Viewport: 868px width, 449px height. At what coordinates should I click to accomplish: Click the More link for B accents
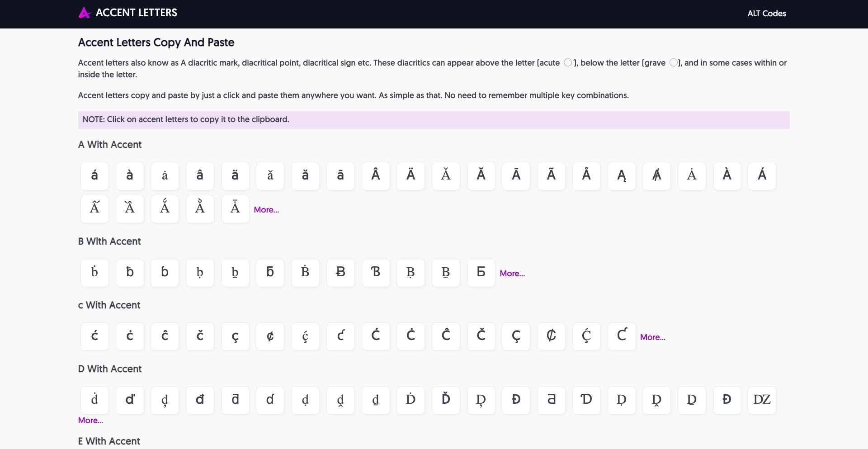pos(512,273)
